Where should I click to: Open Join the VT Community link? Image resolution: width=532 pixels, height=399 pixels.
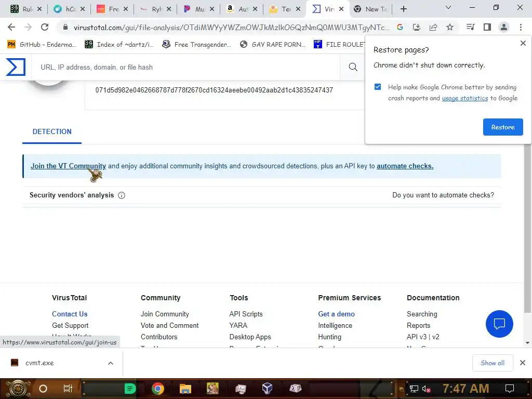coord(68,166)
